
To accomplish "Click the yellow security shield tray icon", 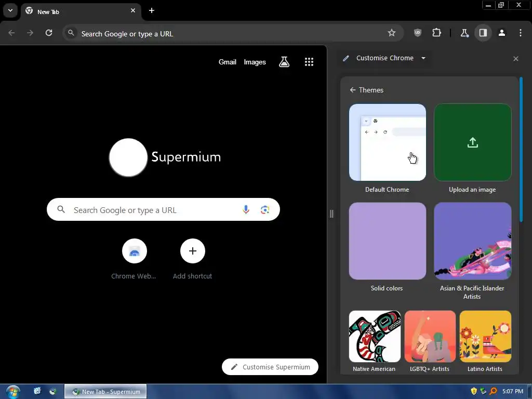I will click(474, 391).
